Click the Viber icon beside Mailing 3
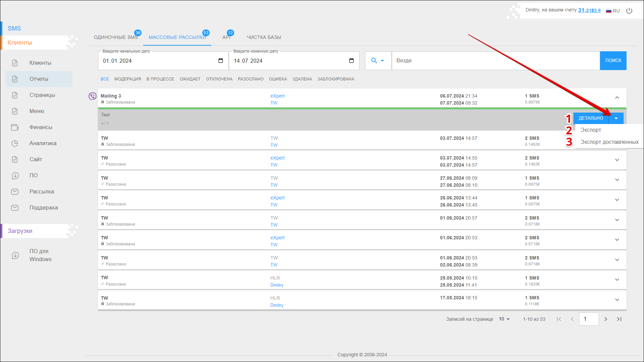644x362 pixels. tap(92, 97)
